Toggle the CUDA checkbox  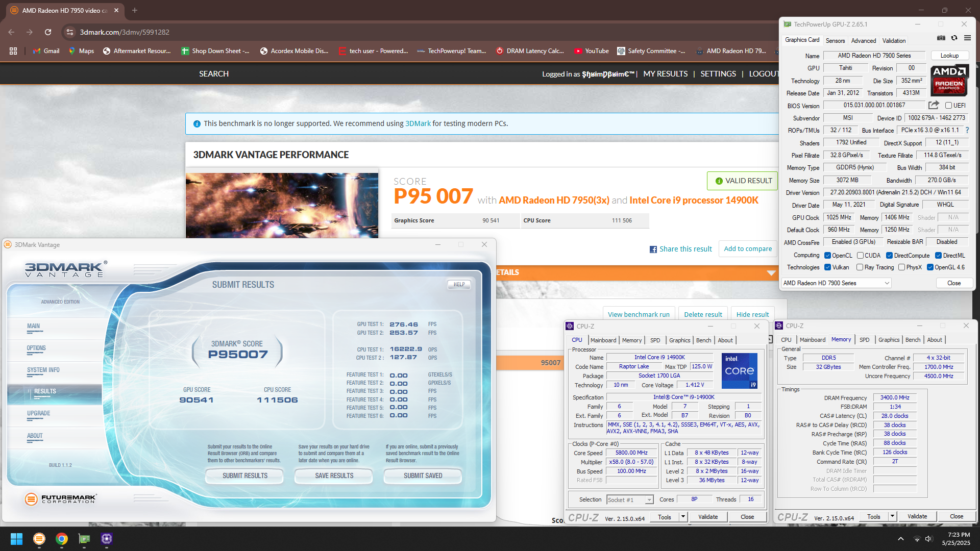pos(860,256)
